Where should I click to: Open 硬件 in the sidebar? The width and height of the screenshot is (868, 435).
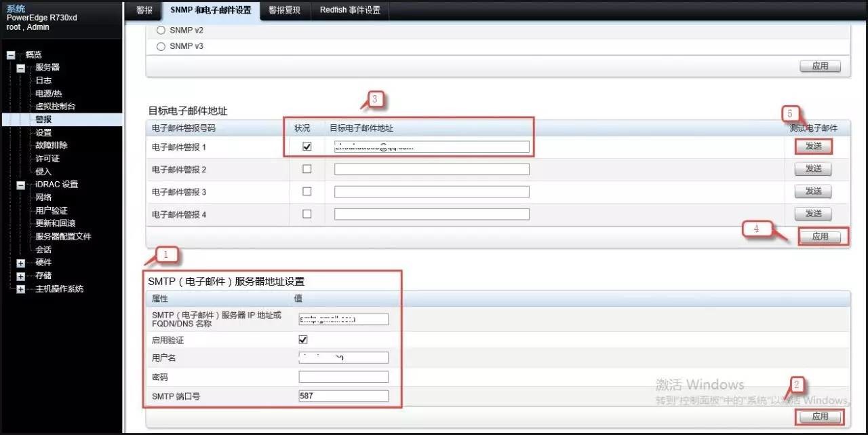tap(43, 263)
